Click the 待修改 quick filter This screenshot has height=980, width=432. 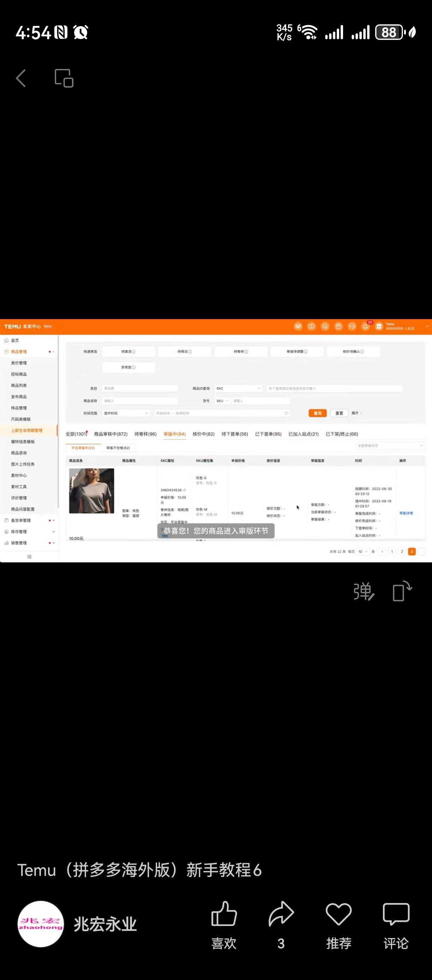tap(185, 352)
